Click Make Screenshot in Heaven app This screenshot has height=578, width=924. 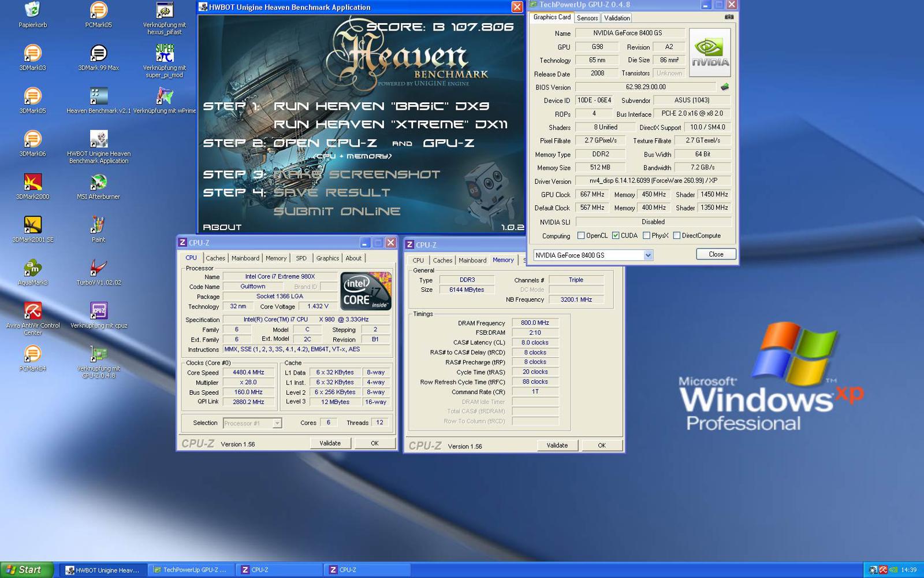point(357,175)
